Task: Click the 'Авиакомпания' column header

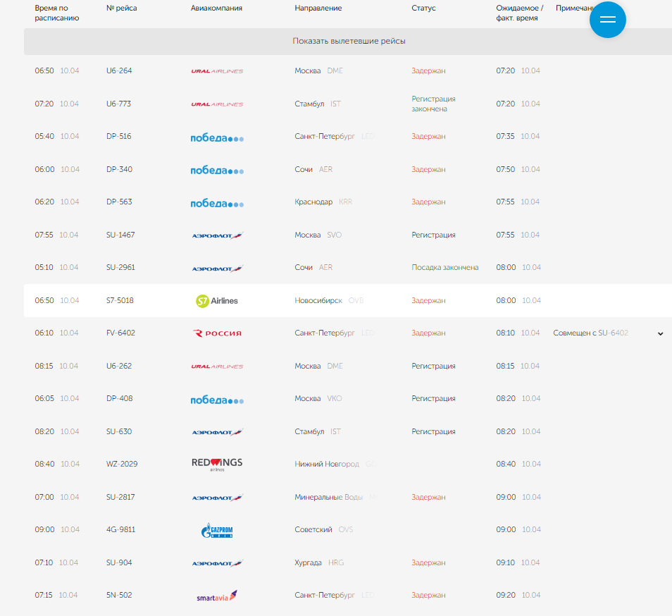Action: (x=216, y=8)
